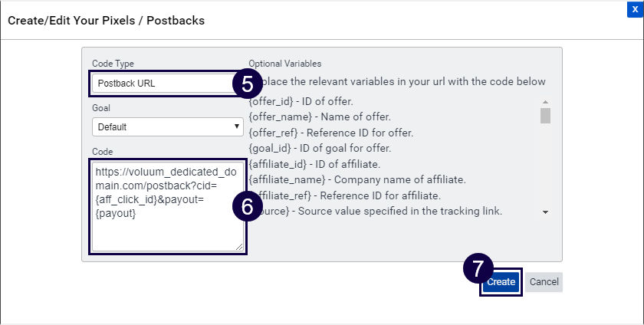Click inside the Code text area
This screenshot has width=644, height=325.
[x=167, y=205]
